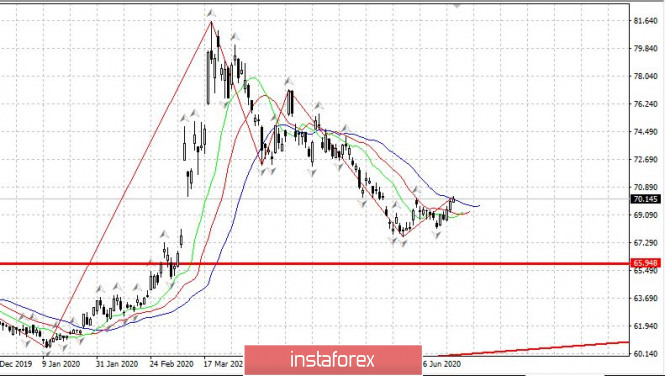The height and width of the screenshot is (376, 665).
Task: Click the 31 Jan 2020 date label
Action: (116, 364)
